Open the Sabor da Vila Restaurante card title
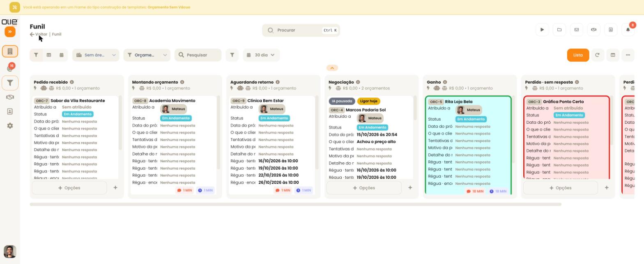 click(78, 101)
